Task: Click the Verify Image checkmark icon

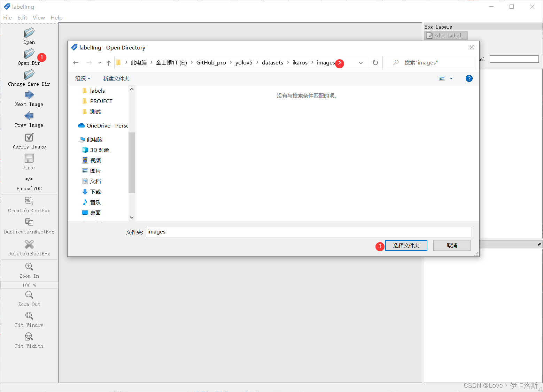Action: point(29,137)
